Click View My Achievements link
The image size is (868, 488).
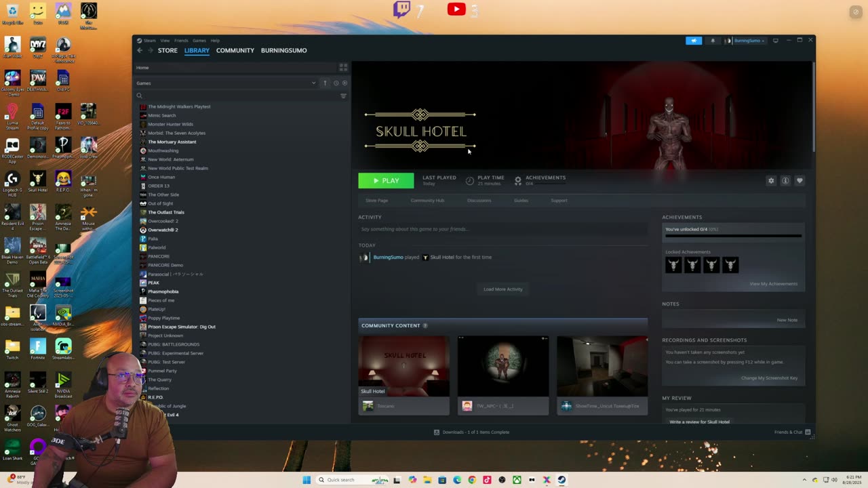click(x=773, y=284)
